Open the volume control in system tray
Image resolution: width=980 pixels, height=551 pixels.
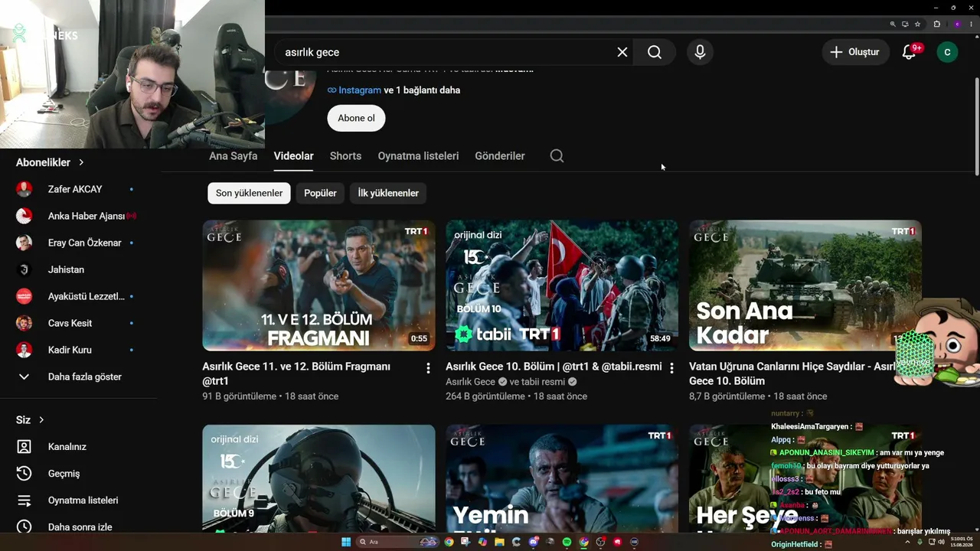coord(941,542)
